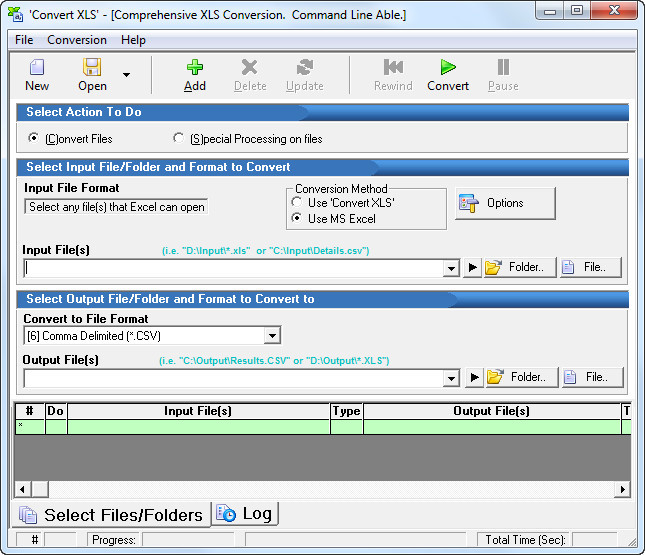Select the (C)onvert Files radio button
645x555 pixels.
[x=33, y=138]
